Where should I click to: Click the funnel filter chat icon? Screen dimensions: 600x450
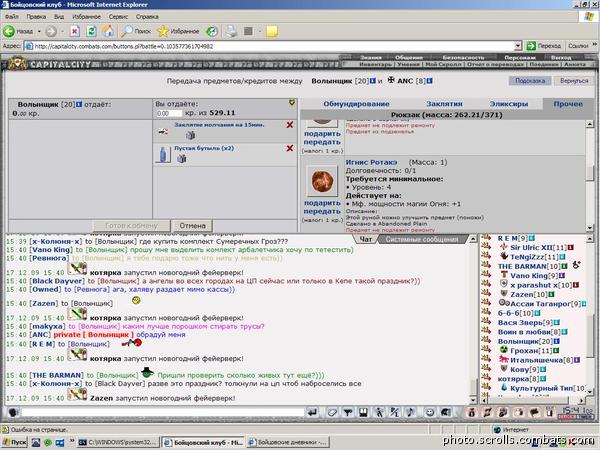coord(347,412)
